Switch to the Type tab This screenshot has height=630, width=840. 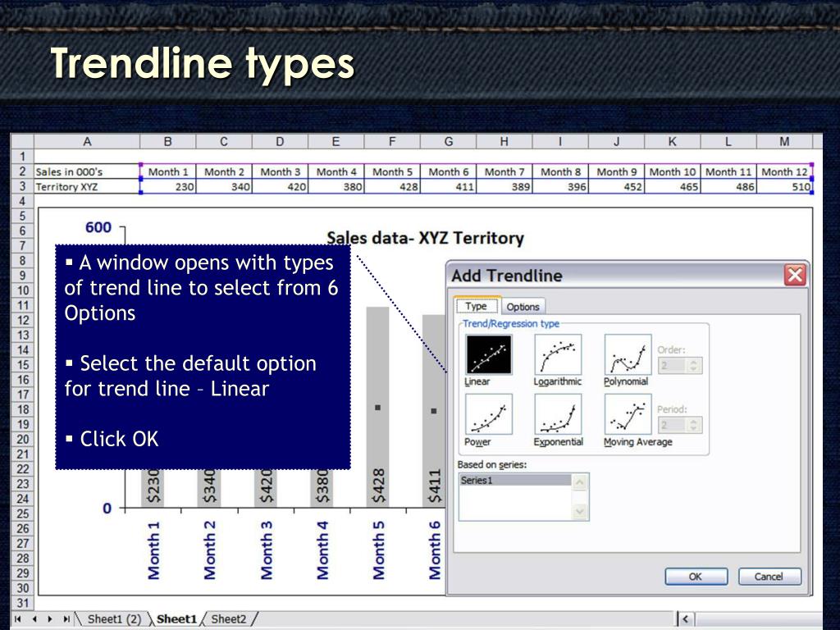point(476,306)
